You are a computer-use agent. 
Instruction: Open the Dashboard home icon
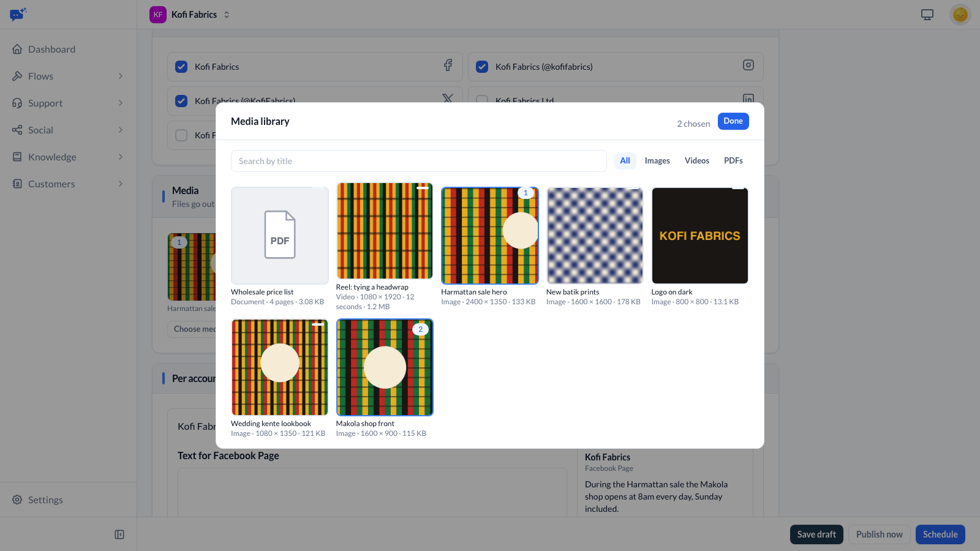[17, 49]
